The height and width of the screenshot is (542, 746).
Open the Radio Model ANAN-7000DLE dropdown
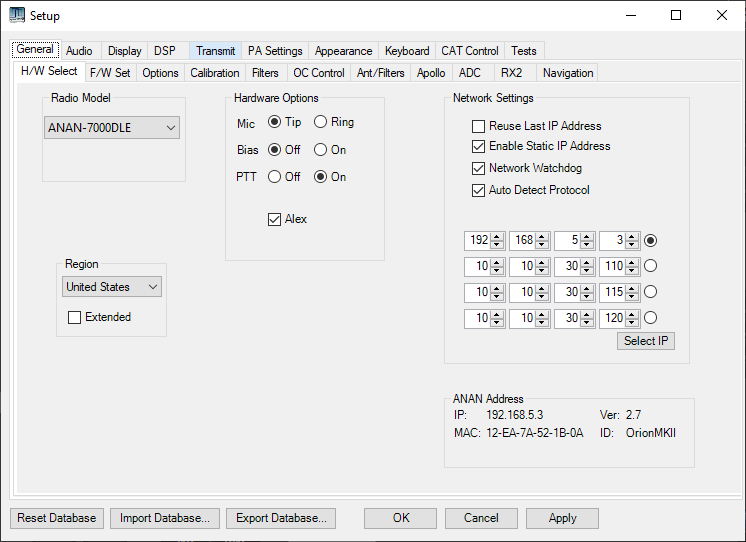point(112,128)
